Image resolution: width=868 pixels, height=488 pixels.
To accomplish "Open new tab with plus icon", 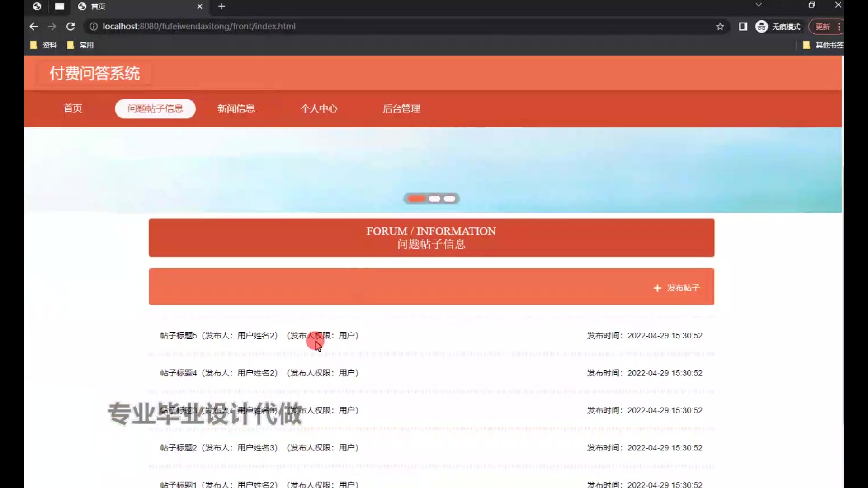I will pos(222,6).
